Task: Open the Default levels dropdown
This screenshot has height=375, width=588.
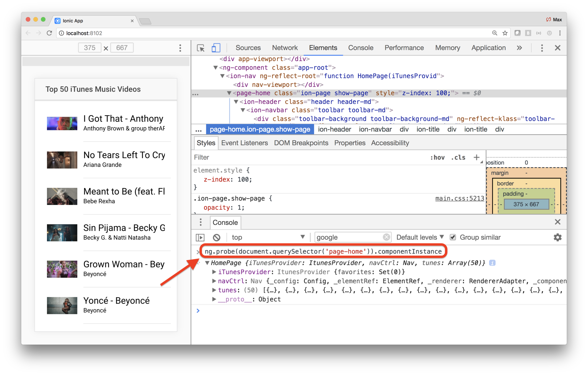Action: tap(420, 237)
